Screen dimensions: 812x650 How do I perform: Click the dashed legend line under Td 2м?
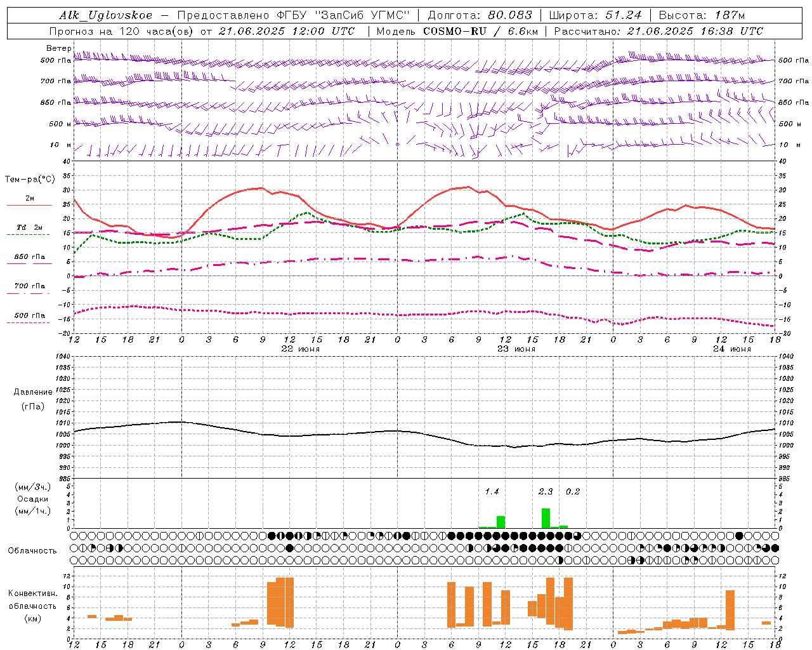point(29,234)
